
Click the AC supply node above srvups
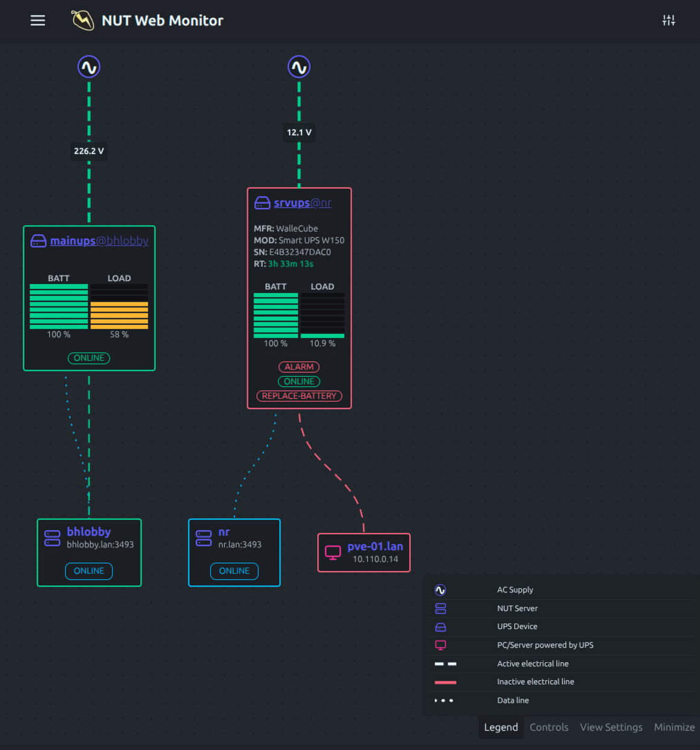(299, 67)
